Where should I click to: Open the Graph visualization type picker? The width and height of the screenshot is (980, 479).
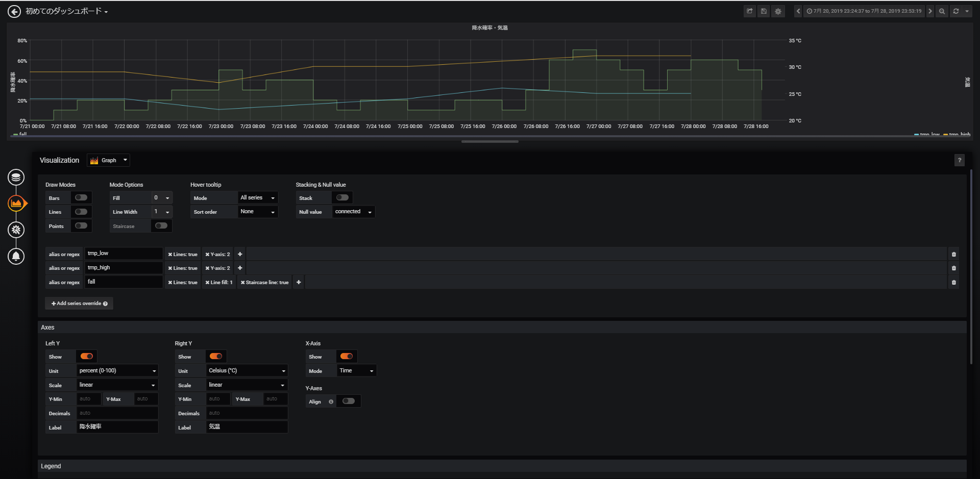click(109, 160)
